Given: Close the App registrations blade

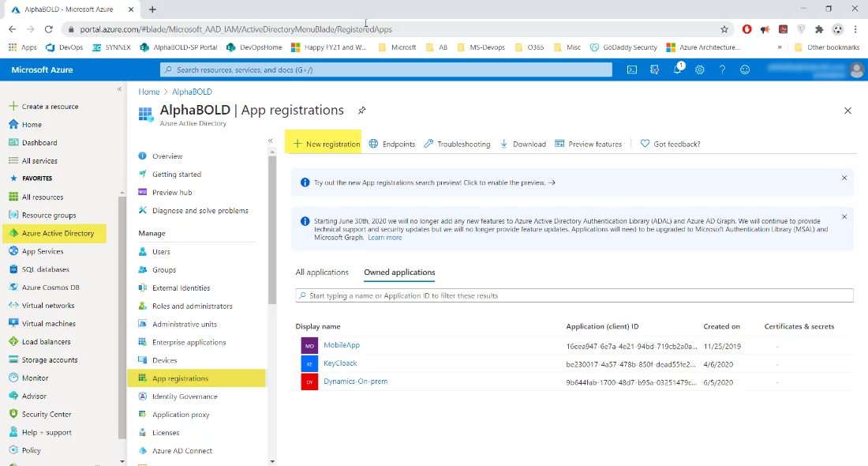Looking at the screenshot, I should point(847,111).
